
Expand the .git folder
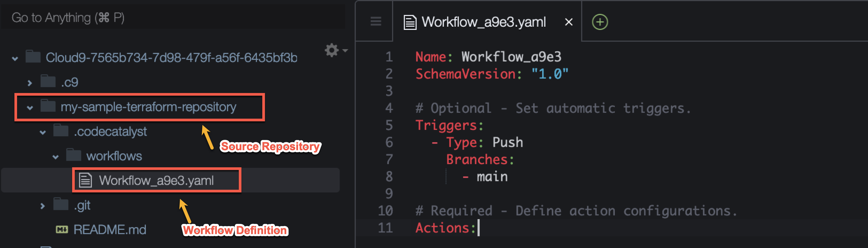click(x=42, y=205)
